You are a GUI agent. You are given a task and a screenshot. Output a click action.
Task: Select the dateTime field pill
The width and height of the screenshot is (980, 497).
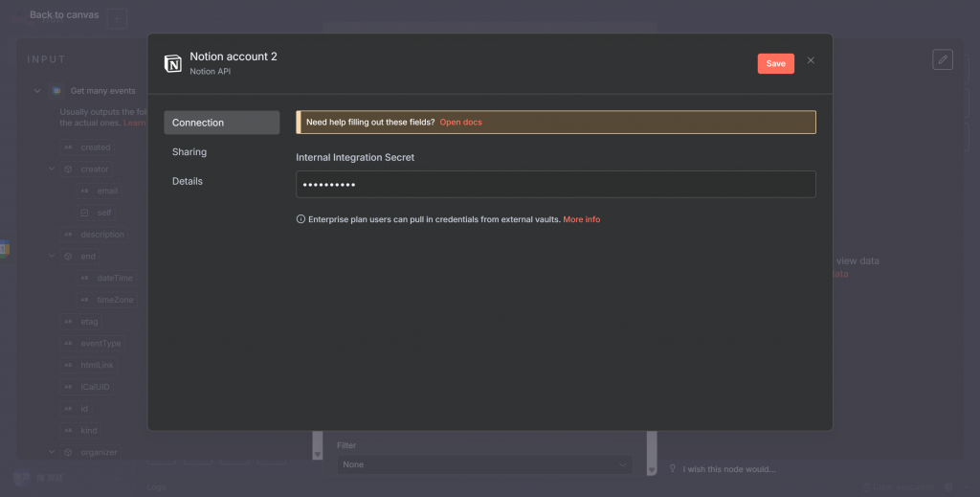click(107, 279)
